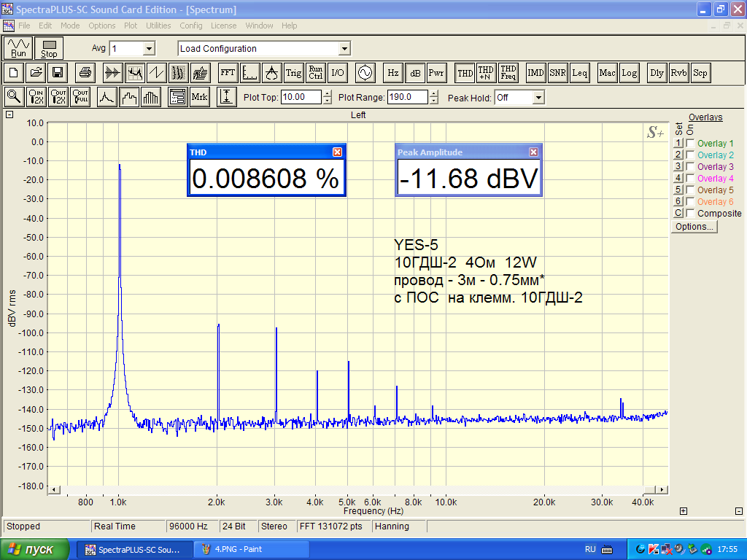747x560 pixels.
Task: Click the overlay Options... button
Action: pos(694,227)
